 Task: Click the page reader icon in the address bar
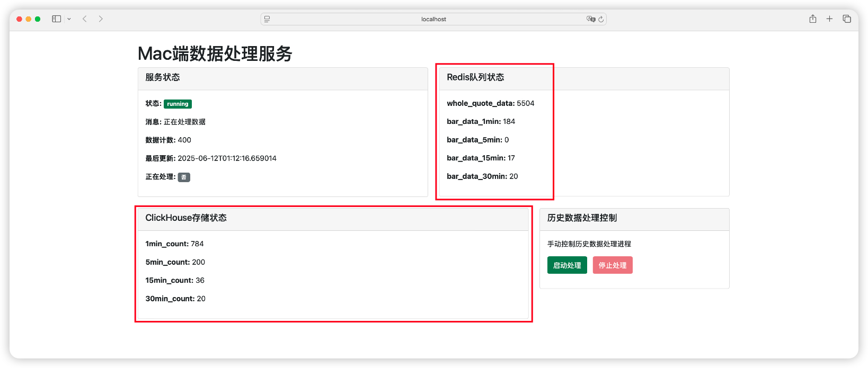[267, 19]
